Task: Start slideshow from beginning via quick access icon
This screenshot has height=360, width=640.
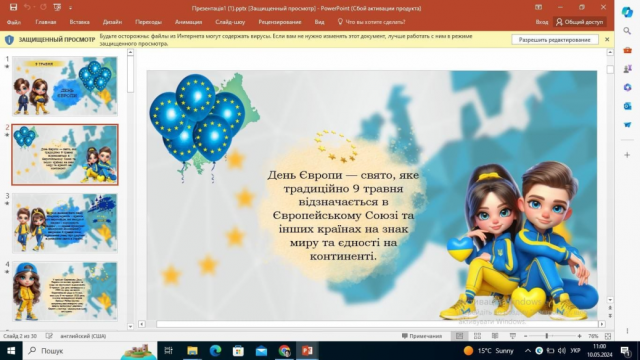Action: (57, 7)
